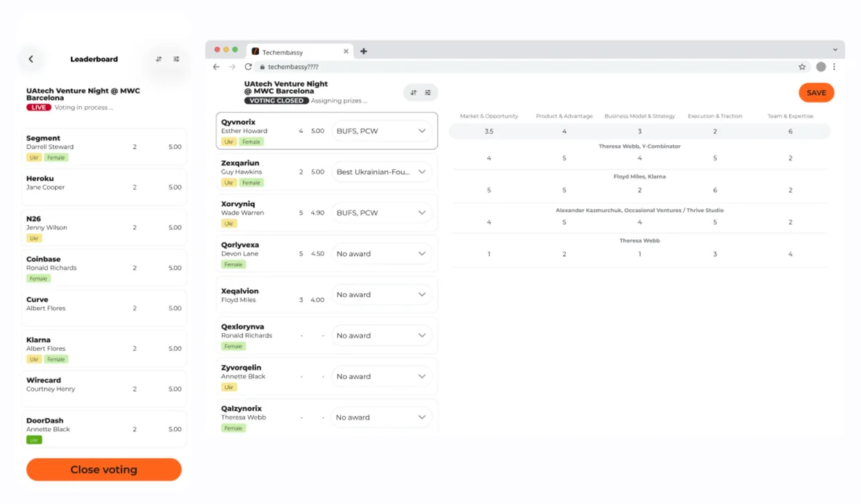The image size is (861, 504).
Task: Click judge name Floyd Miles, Klarna
Action: pyautogui.click(x=640, y=176)
